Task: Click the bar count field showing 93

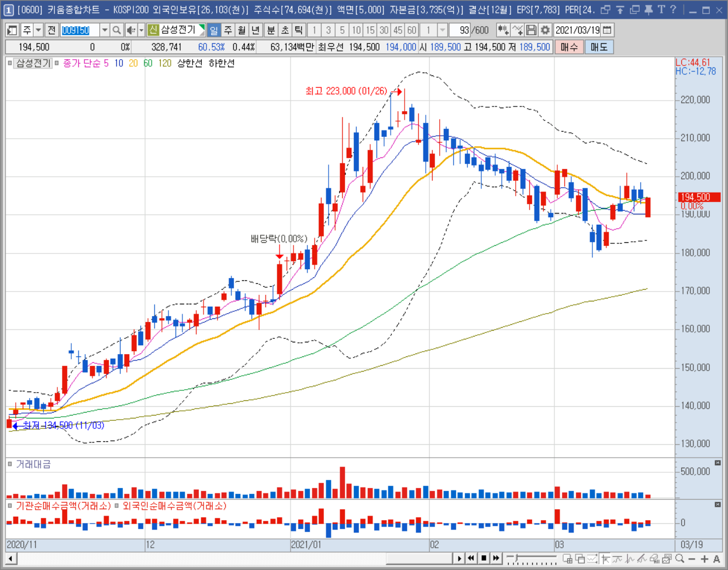Action: [460, 30]
